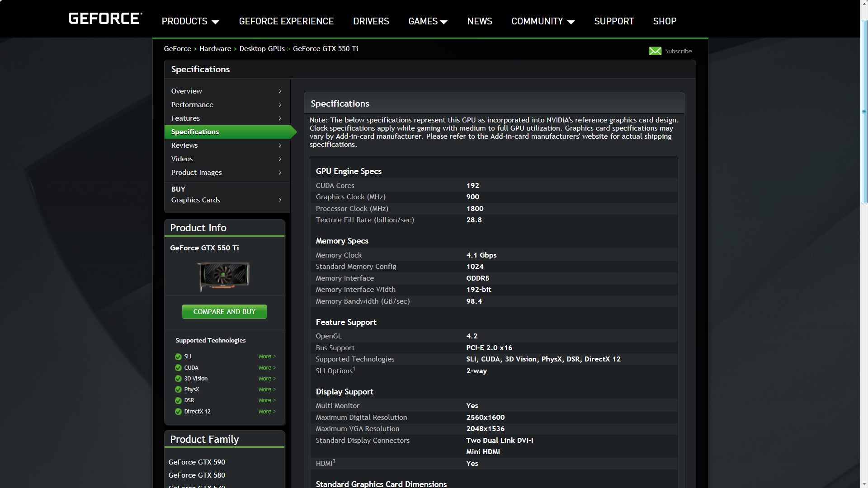Click More link for CUDA

267,368
